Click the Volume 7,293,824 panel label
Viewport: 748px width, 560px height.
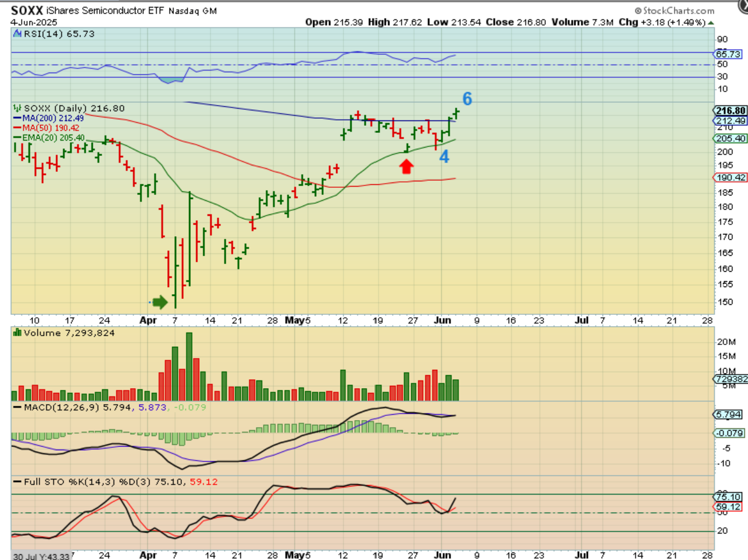pyautogui.click(x=69, y=333)
